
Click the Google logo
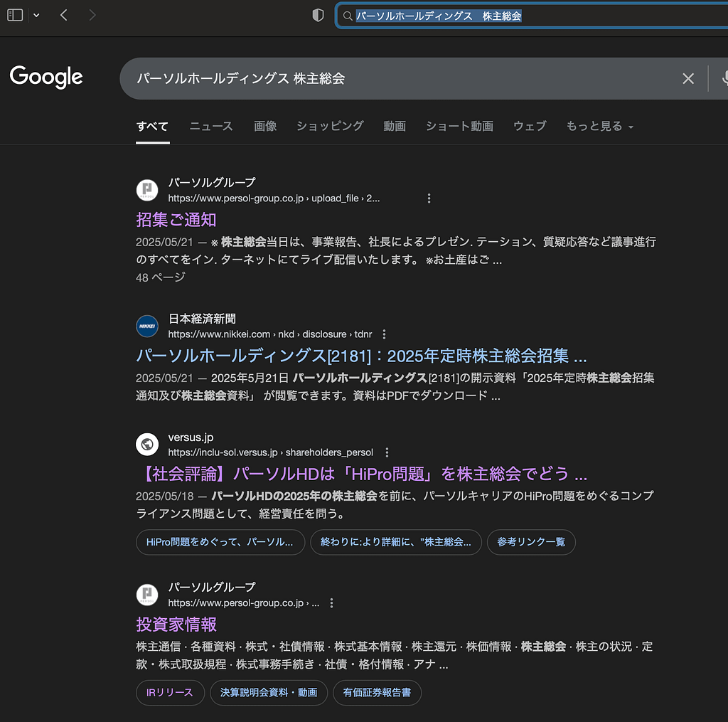46,78
